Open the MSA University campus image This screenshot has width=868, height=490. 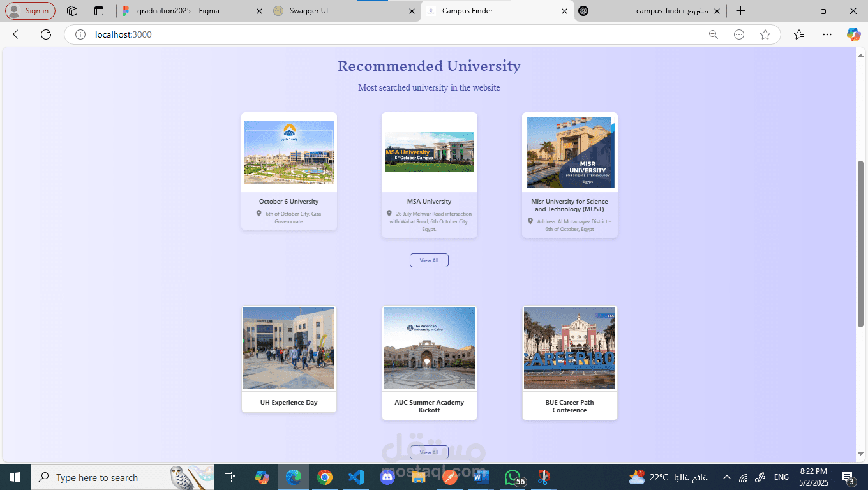click(x=430, y=152)
